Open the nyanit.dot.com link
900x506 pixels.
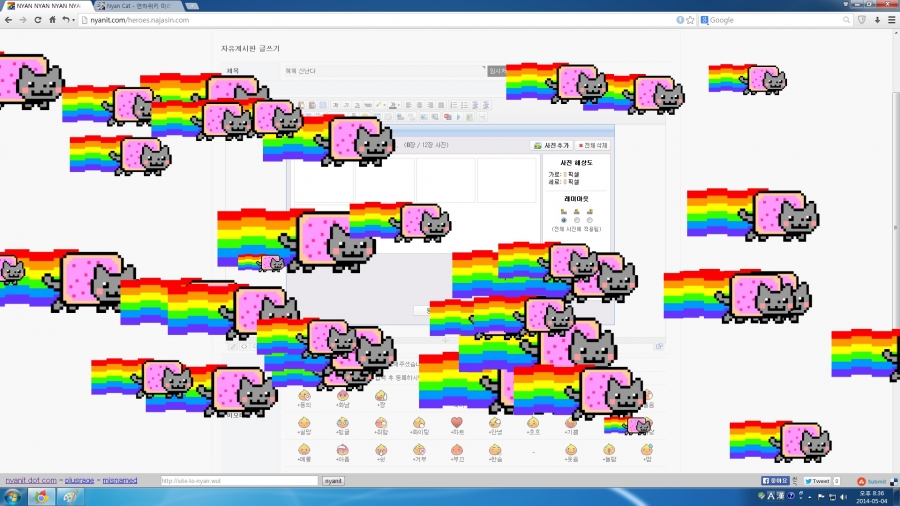click(31, 481)
